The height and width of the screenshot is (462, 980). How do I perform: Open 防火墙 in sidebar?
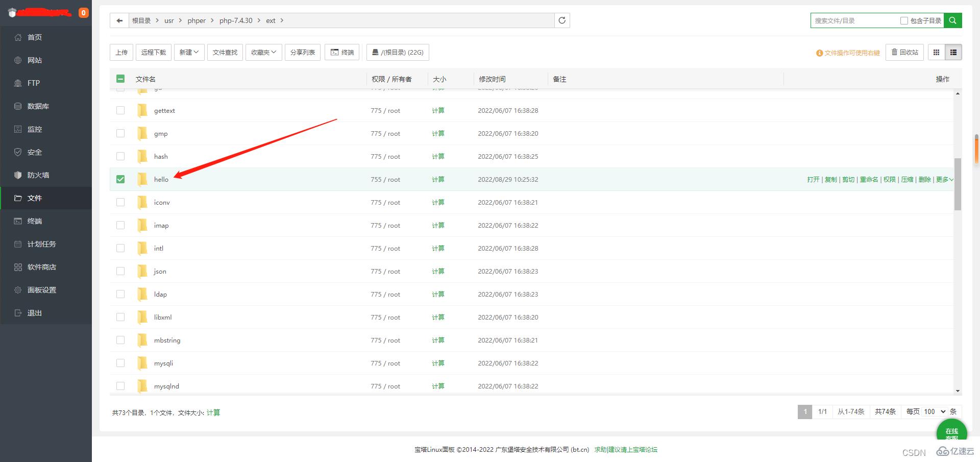[46, 175]
